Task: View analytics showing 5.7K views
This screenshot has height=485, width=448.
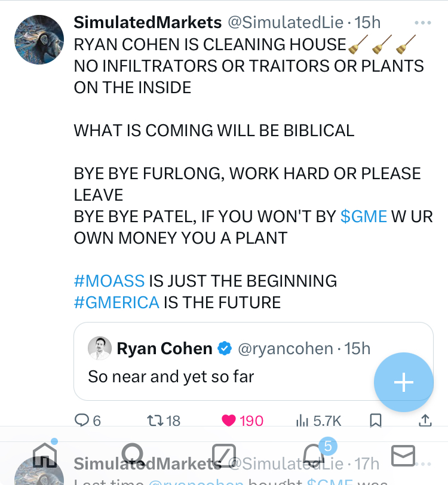Action: point(302,420)
